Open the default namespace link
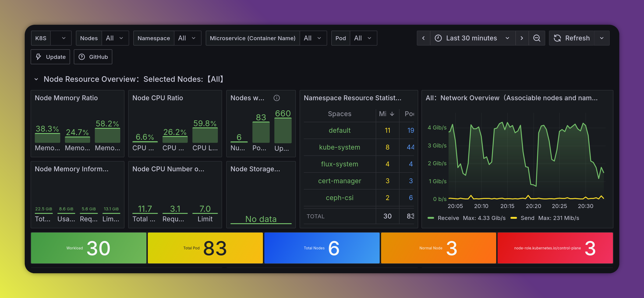This screenshot has width=644, height=298. (x=340, y=130)
